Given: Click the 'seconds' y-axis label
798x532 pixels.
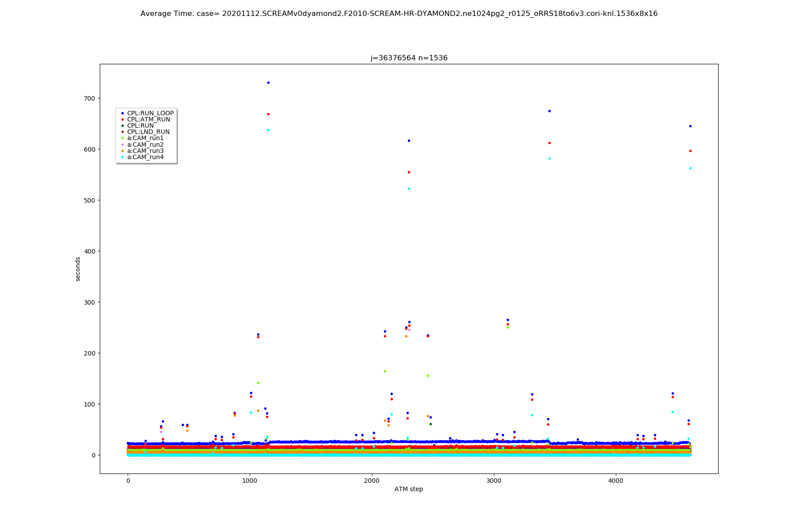Looking at the screenshot, I should point(78,269).
